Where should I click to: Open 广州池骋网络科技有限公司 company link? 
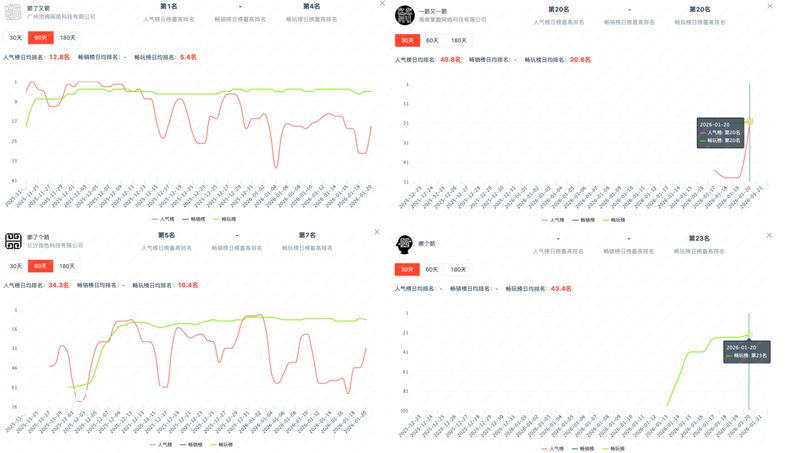coord(61,17)
